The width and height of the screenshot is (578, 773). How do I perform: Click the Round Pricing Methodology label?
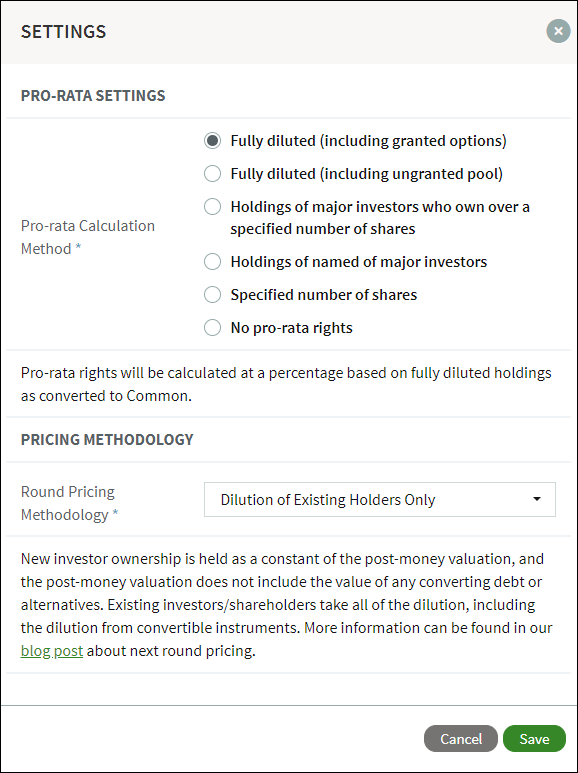pos(70,503)
